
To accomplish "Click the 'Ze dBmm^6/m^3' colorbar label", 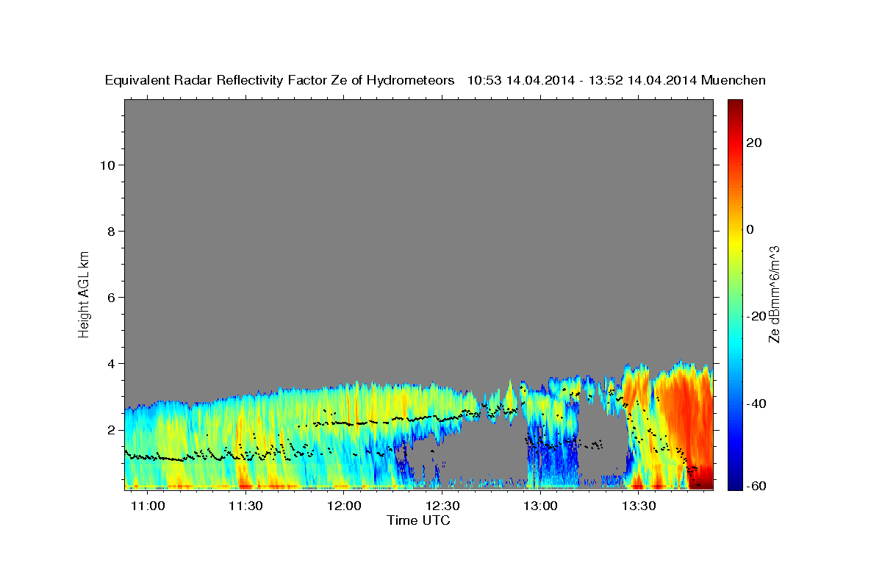I will (x=774, y=294).
